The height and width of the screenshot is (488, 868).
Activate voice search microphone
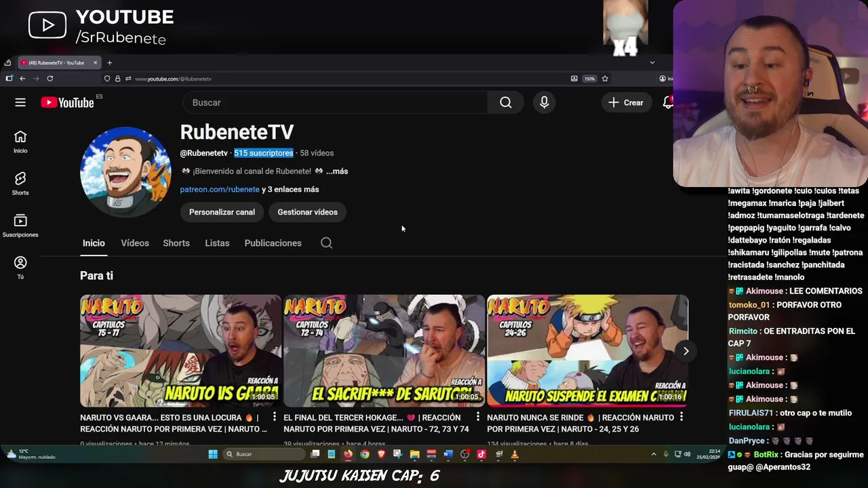tap(544, 102)
